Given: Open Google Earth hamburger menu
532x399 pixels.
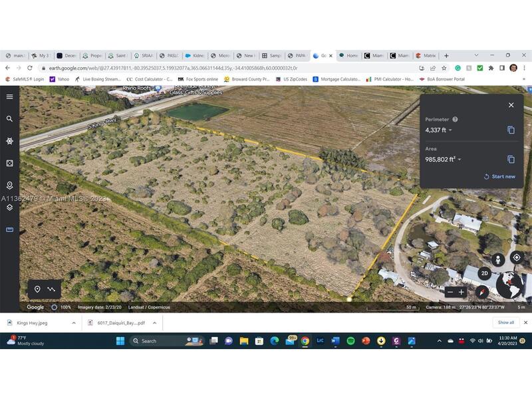Looking at the screenshot, I should (9, 96).
